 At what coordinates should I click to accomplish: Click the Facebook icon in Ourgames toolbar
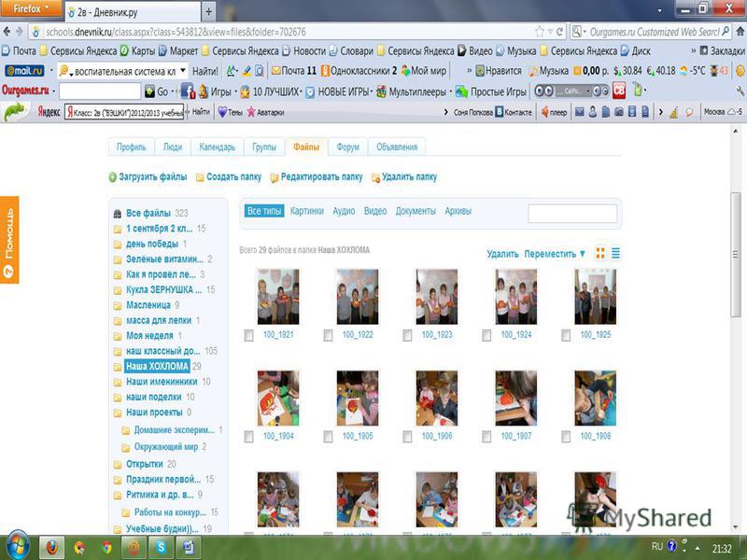(x=188, y=91)
